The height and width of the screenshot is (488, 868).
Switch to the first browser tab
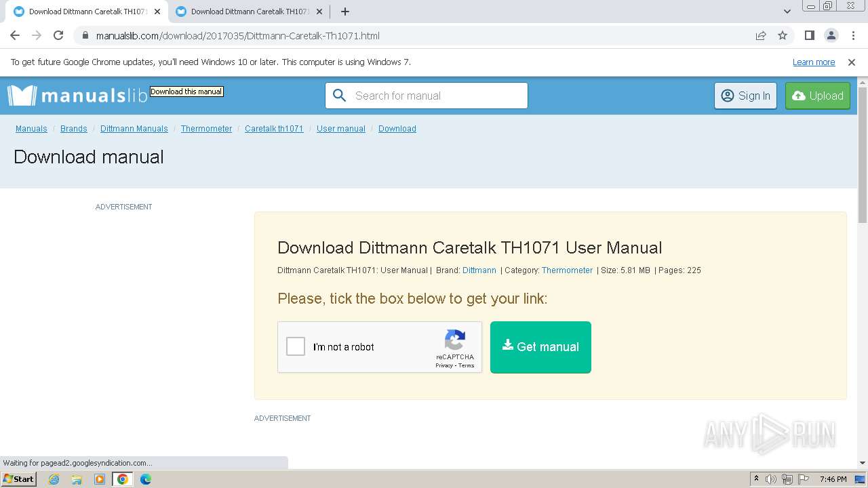[x=85, y=12]
